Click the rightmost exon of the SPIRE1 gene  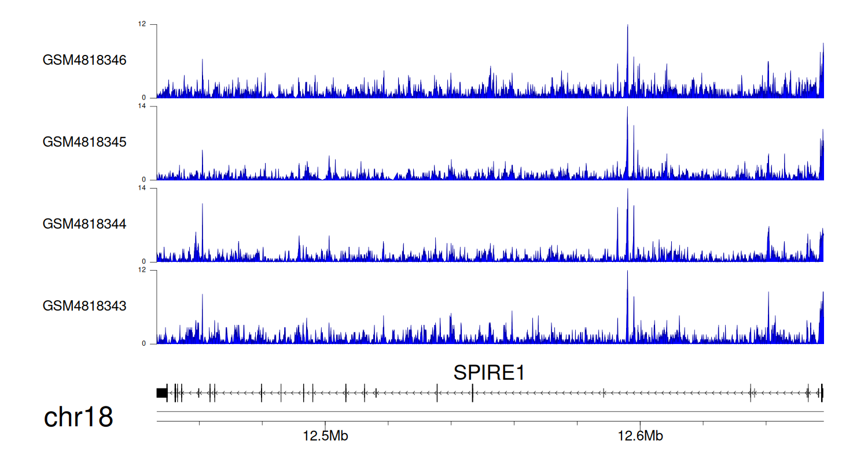pos(822,393)
